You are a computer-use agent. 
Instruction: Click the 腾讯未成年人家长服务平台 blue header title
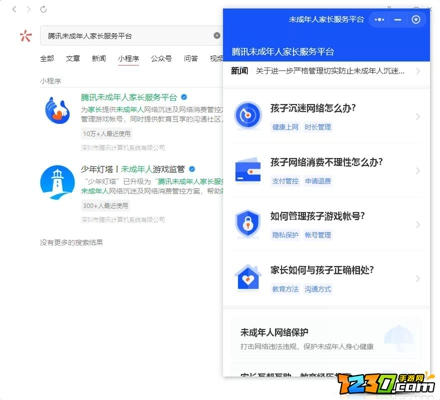click(x=283, y=52)
